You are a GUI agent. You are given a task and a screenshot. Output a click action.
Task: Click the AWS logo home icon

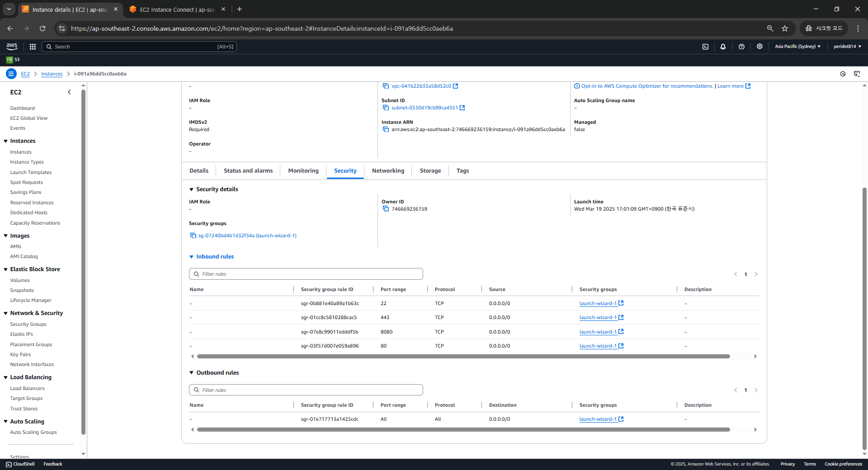point(12,47)
